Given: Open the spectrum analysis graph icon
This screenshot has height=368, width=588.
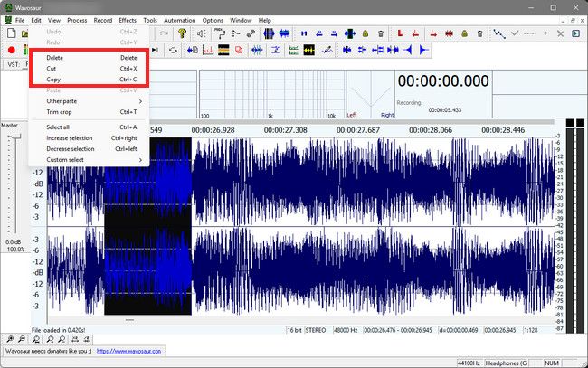Looking at the screenshot, I should (208, 50).
